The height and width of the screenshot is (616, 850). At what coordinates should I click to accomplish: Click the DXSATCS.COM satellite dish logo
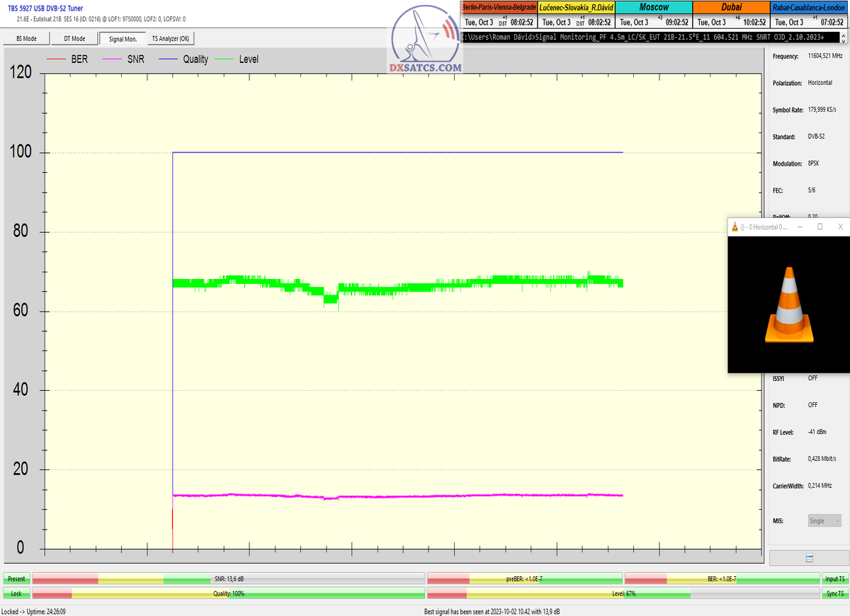[425, 41]
